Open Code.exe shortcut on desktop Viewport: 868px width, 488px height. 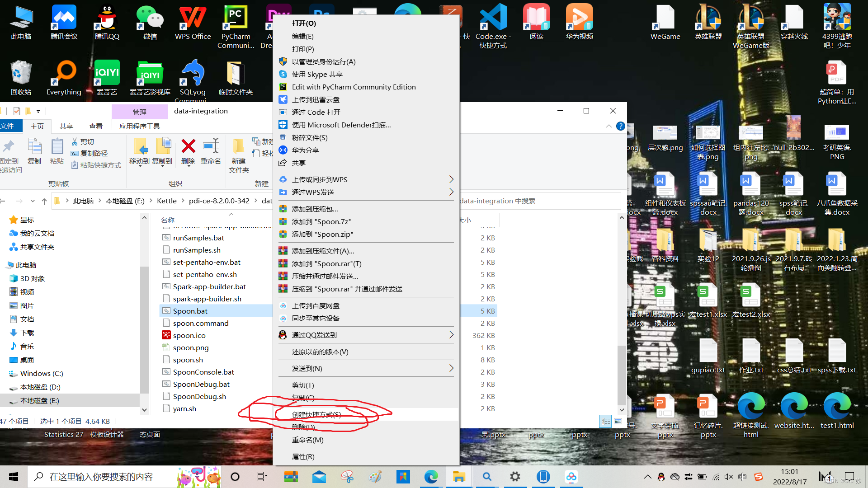pos(493,26)
